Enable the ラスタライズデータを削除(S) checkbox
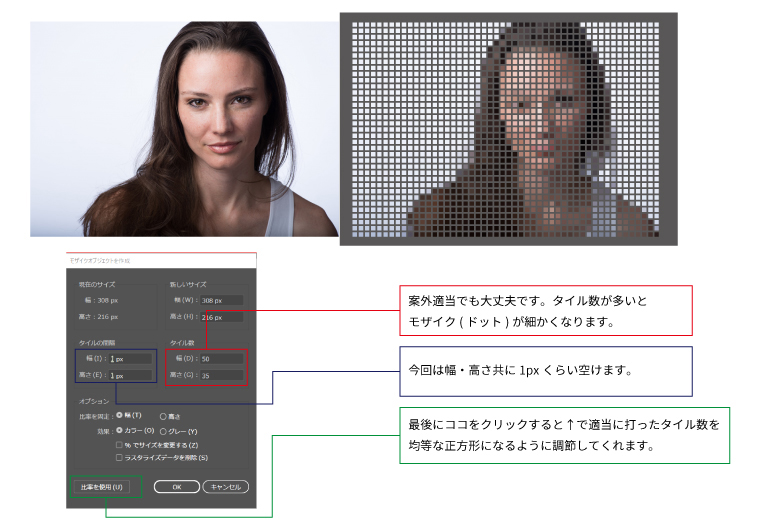 (x=120, y=457)
